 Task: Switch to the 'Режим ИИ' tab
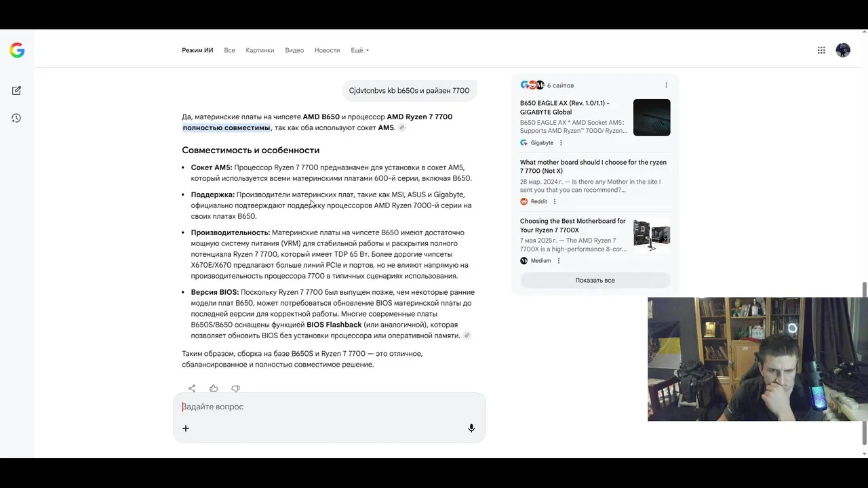197,50
